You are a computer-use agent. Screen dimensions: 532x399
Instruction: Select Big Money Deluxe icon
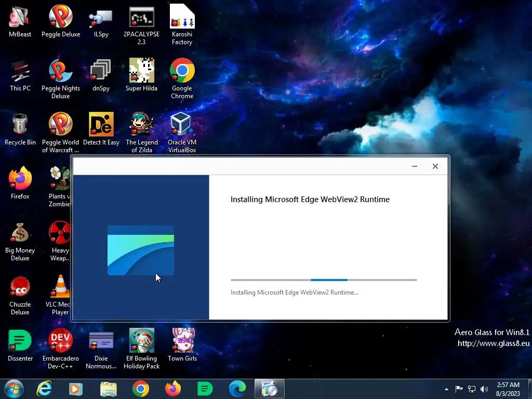pyautogui.click(x=20, y=241)
